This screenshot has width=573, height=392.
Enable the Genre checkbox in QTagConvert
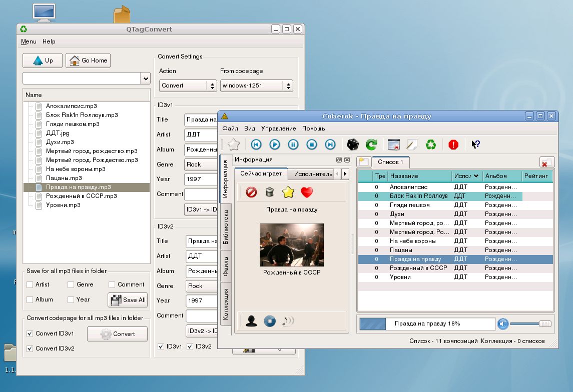pyautogui.click(x=71, y=284)
